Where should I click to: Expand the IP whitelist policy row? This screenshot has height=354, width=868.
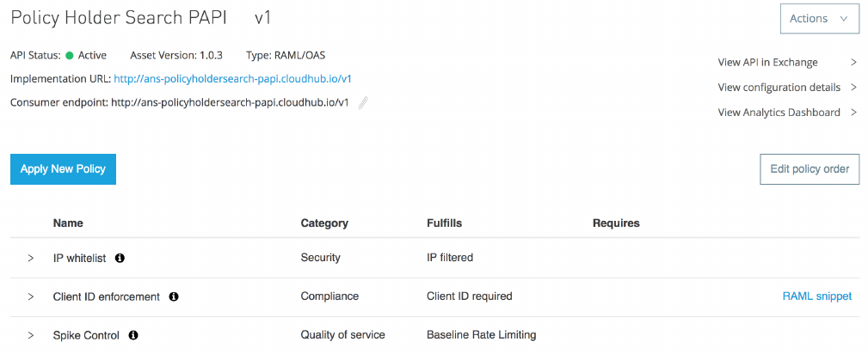click(30, 258)
